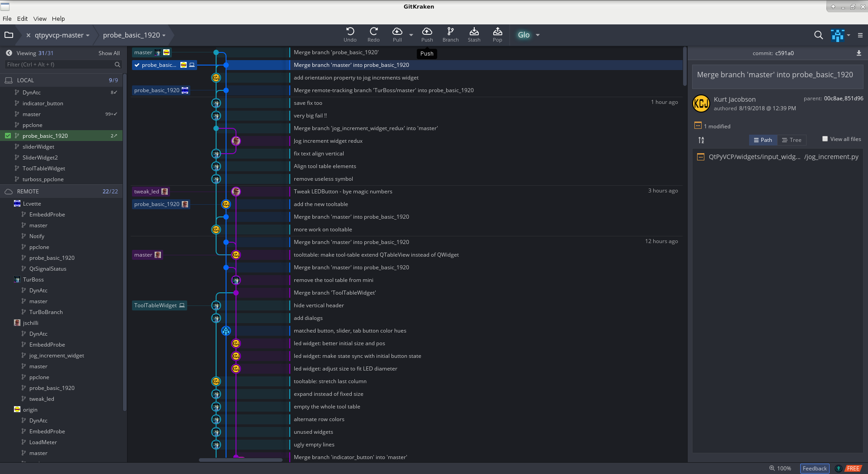Pull changes with the Pull icon

tap(397, 31)
